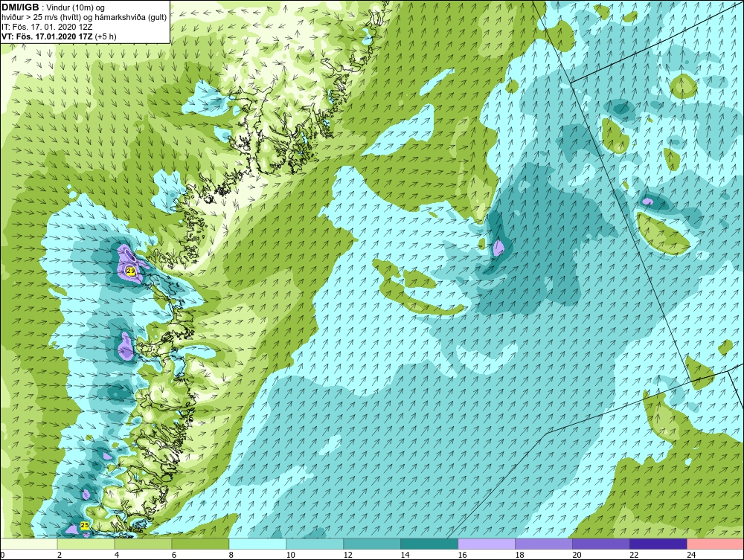Screen dimensions: 744x560
Task: Click the 8–10 m/s pale cyan swatch
Action: [x=257, y=544]
